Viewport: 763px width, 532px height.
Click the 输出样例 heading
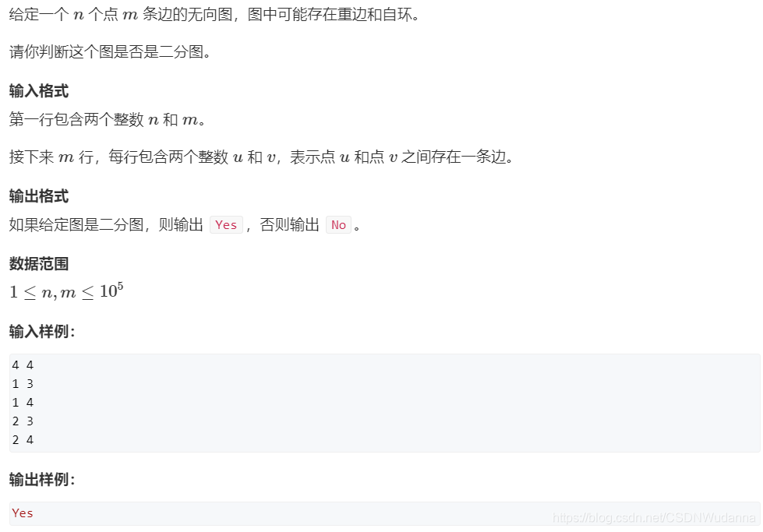coord(42,480)
